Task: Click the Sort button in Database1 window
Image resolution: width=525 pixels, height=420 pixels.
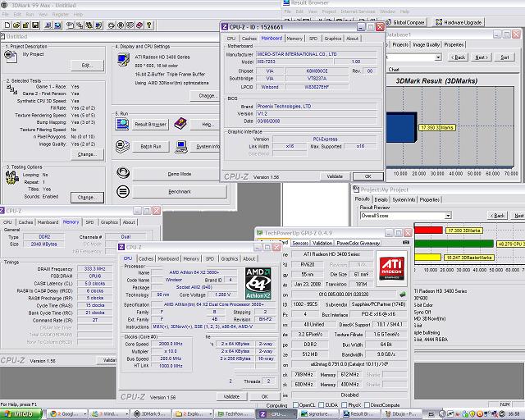Action: pos(505,57)
